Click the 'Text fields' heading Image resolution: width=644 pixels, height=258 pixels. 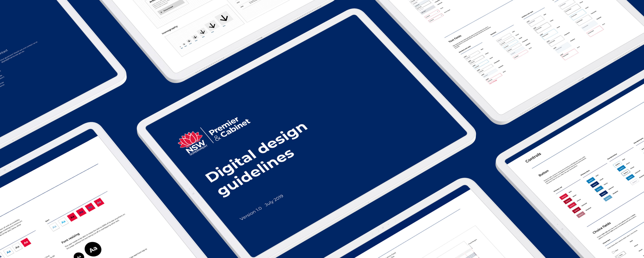(x=455, y=39)
